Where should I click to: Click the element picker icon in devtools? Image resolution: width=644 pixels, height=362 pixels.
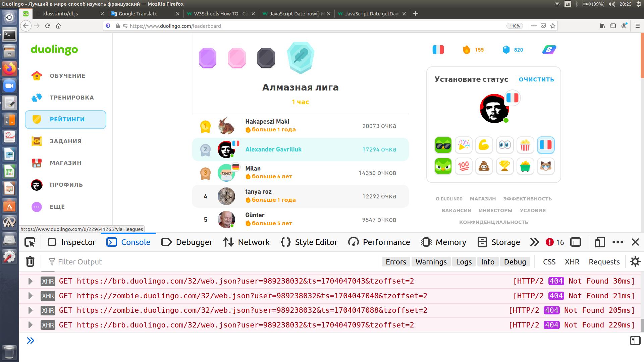(x=30, y=242)
